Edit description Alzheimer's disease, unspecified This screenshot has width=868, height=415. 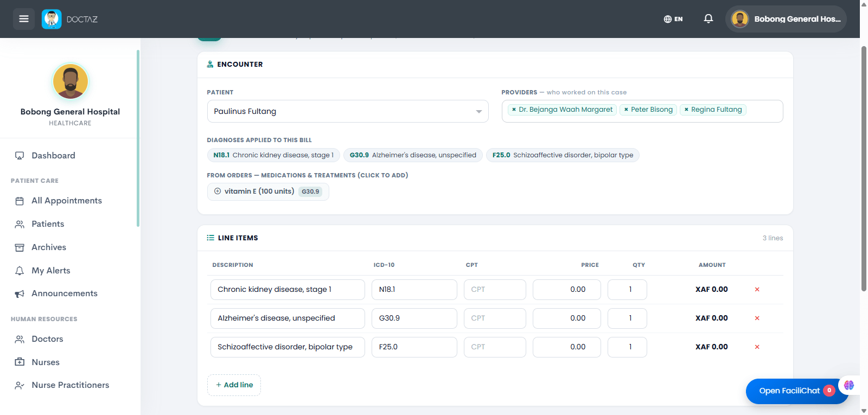click(x=288, y=318)
